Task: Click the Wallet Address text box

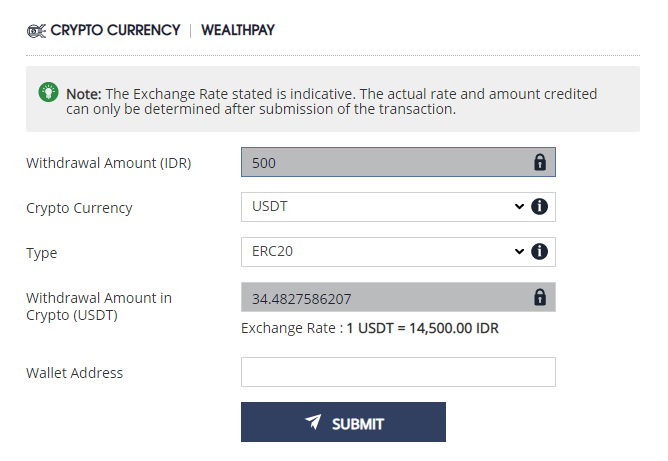Action: click(398, 372)
